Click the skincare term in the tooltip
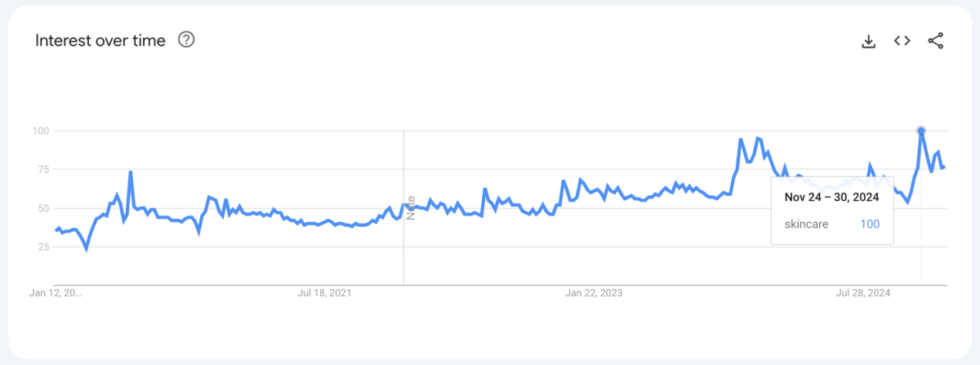The image size is (980, 365). [x=807, y=224]
